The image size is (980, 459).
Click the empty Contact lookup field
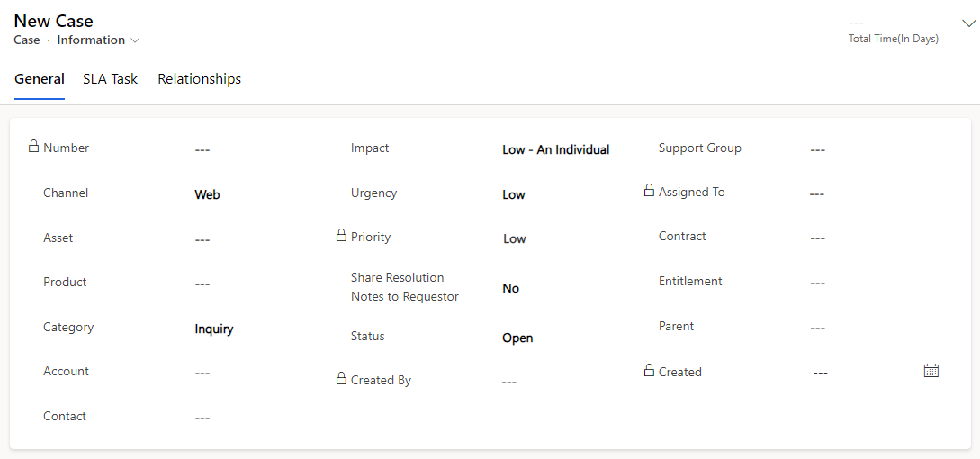click(259, 418)
